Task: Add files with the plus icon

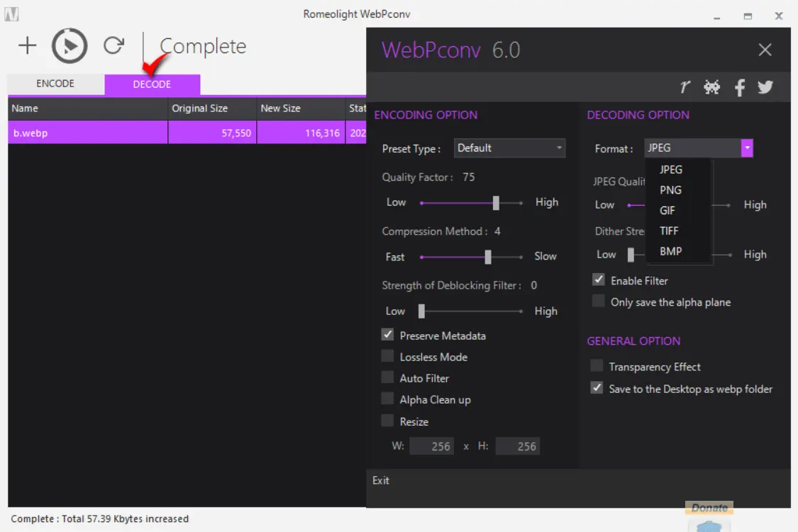Action: coord(28,45)
